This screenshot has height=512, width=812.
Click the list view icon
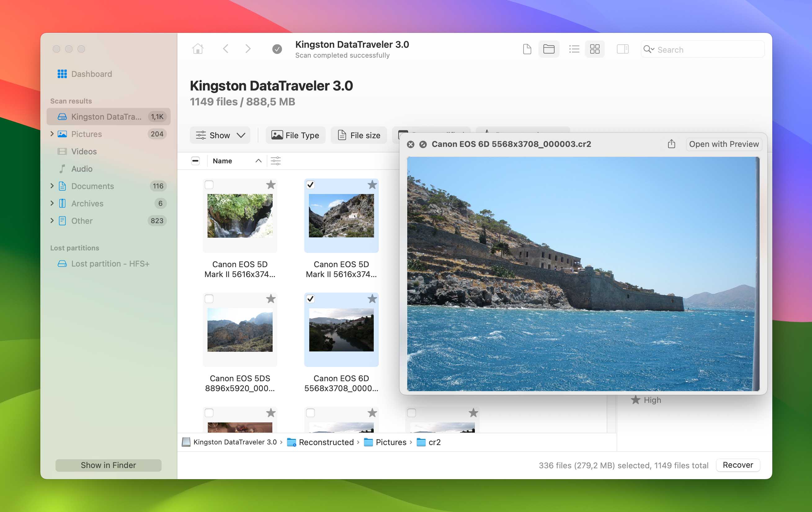click(x=573, y=50)
